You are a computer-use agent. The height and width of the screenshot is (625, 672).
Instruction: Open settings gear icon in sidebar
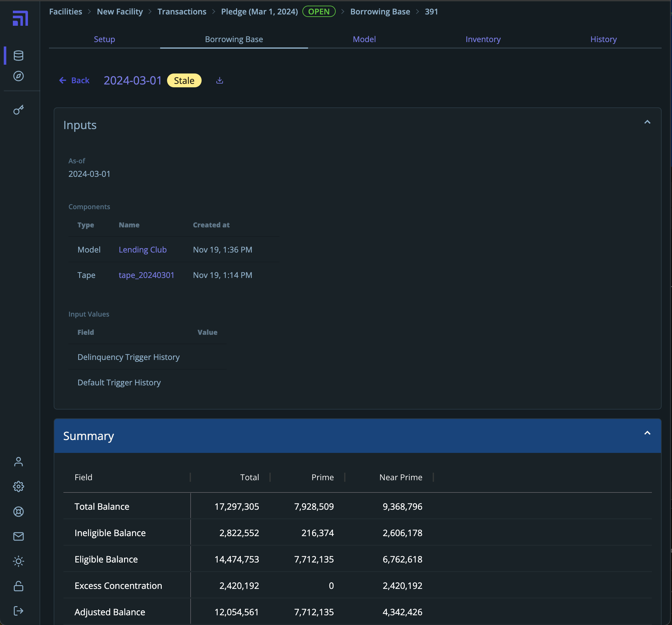point(18,486)
